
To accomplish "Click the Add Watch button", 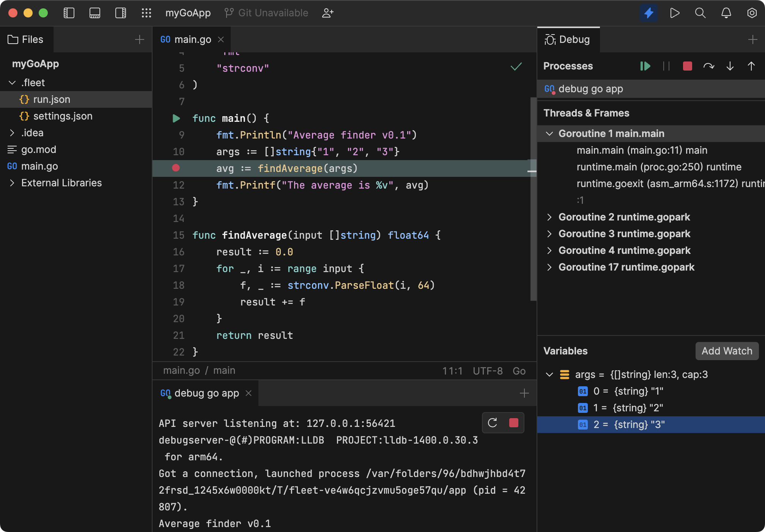I will [726, 351].
